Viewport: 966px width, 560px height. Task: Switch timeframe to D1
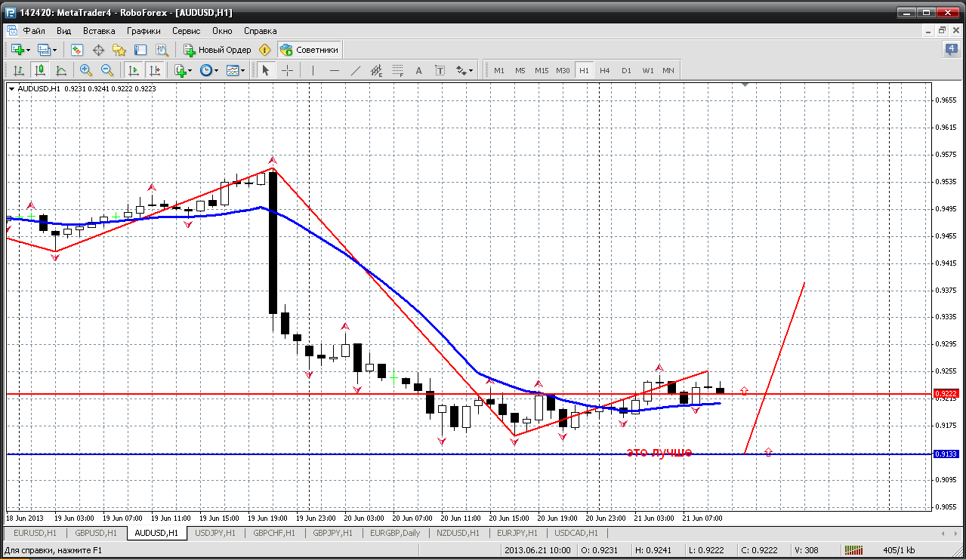626,70
